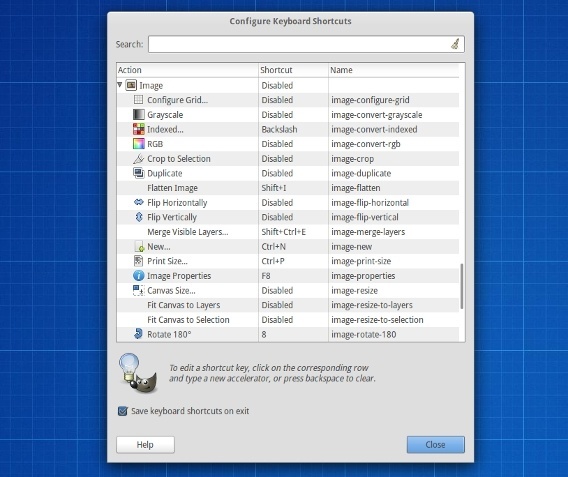Screen dimensions: 568x477
Task: Toggle Save keyboard shortcuts on exit
Action: pyautogui.click(x=122, y=411)
